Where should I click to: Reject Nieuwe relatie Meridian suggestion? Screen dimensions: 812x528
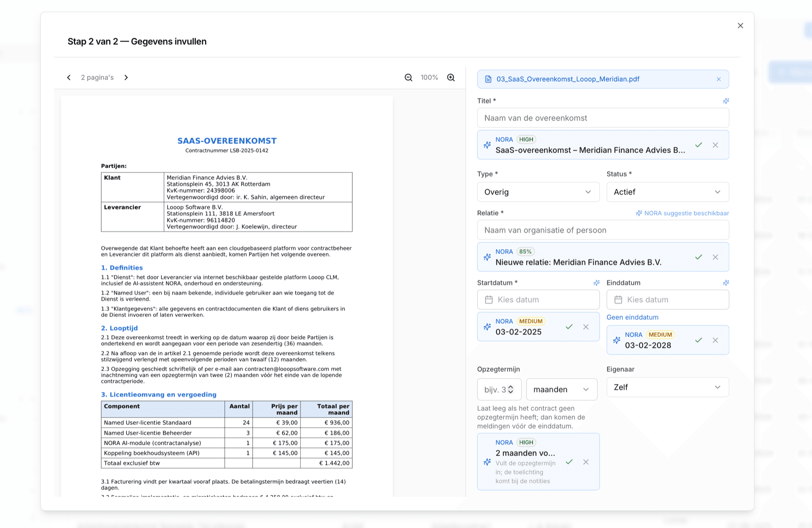(715, 257)
